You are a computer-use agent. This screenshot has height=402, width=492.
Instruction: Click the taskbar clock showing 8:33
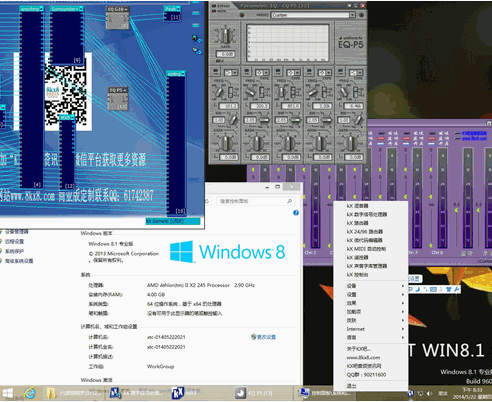pyautogui.click(x=472, y=393)
